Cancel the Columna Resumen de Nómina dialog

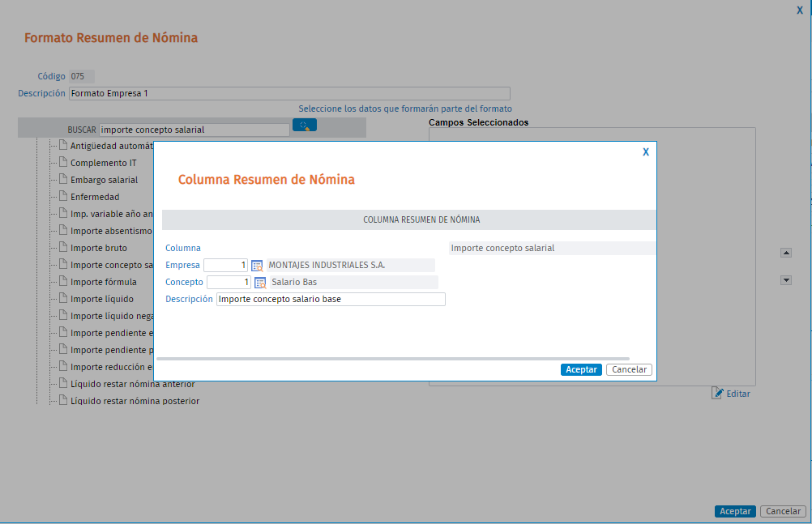pyautogui.click(x=629, y=369)
